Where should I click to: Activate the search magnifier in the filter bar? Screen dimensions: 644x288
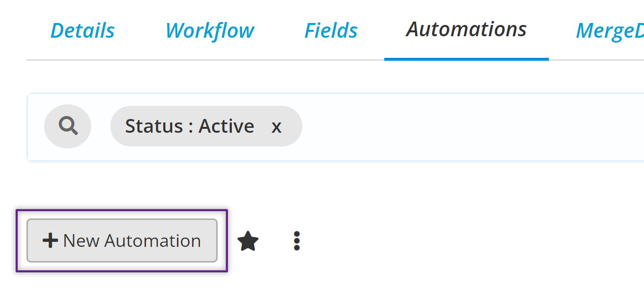tap(67, 126)
